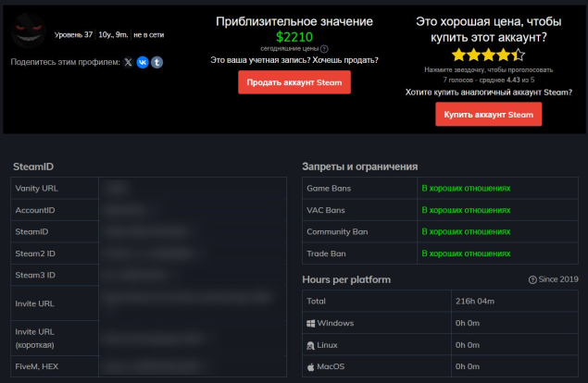
Task: Click the Game Bans status value
Action: (466, 188)
